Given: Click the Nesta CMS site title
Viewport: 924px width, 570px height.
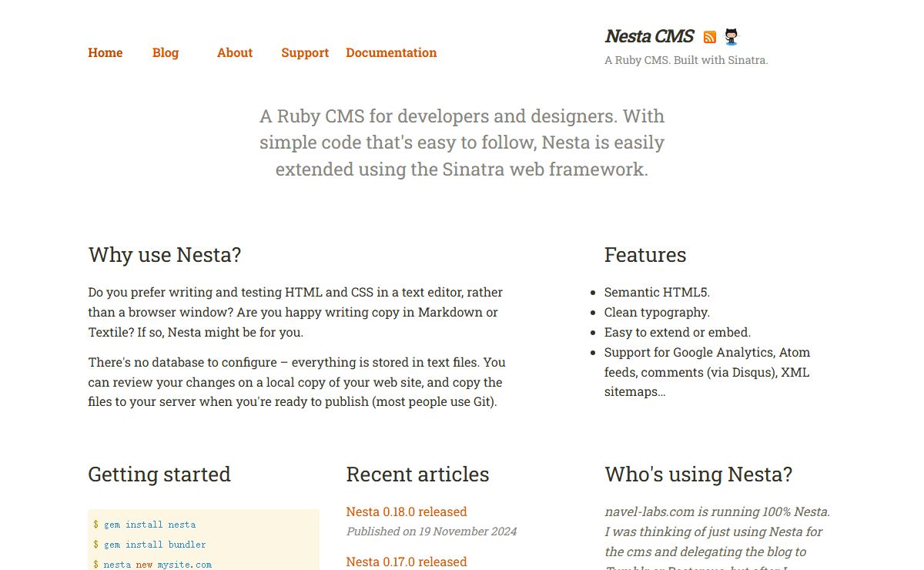Looking at the screenshot, I should [x=649, y=36].
